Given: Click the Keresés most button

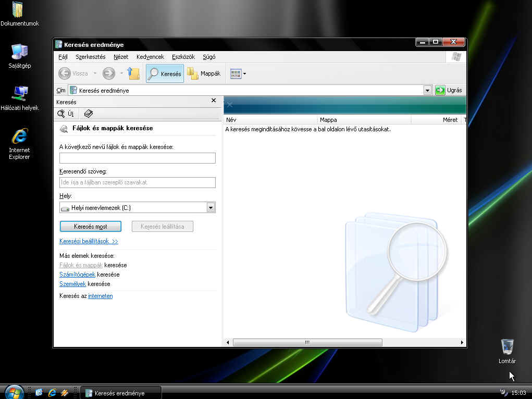Looking at the screenshot, I should (91, 227).
